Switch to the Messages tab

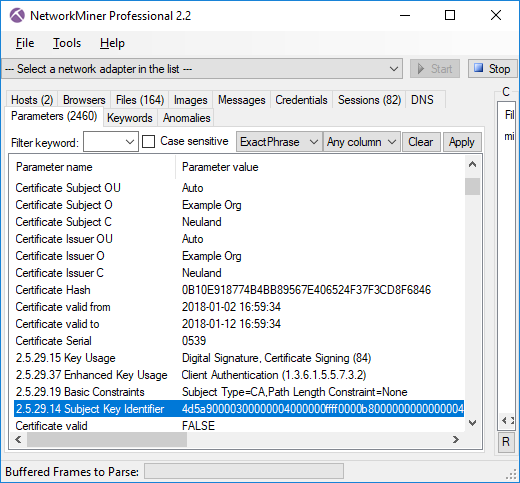[x=242, y=100]
